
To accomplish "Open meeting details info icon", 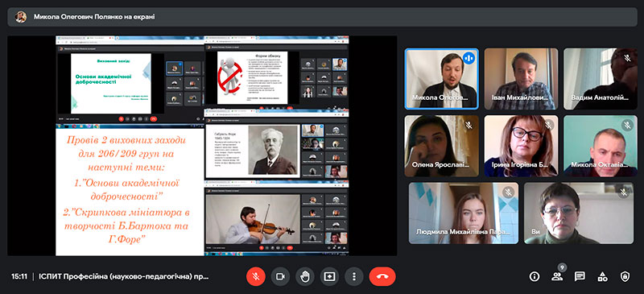I will click(x=535, y=277).
